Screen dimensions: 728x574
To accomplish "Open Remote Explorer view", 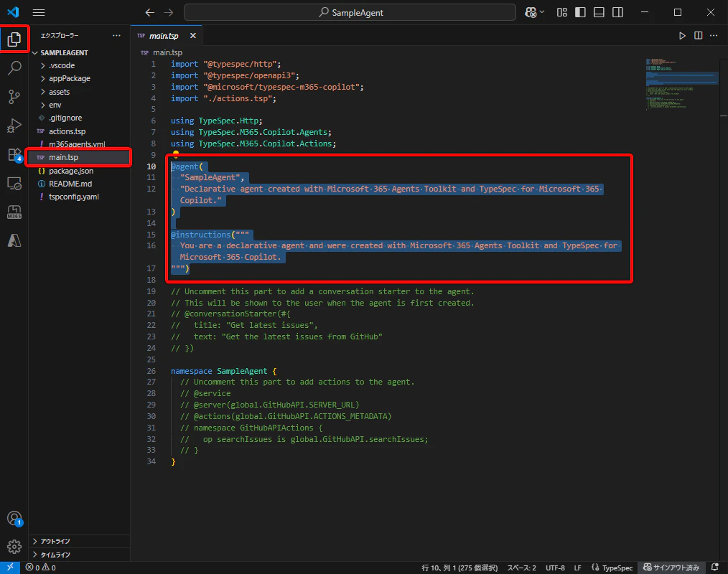I will pos(14,183).
